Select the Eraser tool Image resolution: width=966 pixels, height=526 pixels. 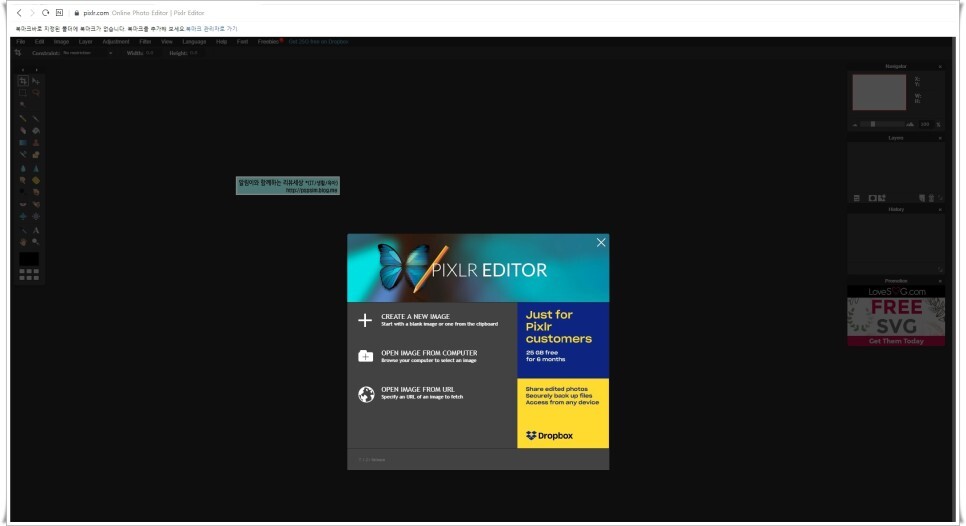pos(23,131)
